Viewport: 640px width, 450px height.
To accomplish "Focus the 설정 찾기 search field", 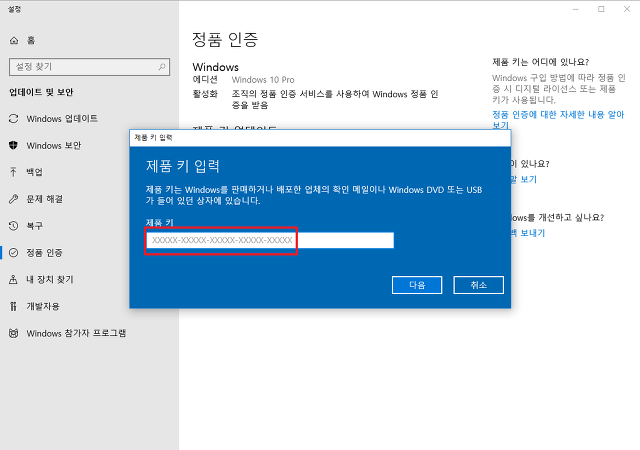I will 89,67.
